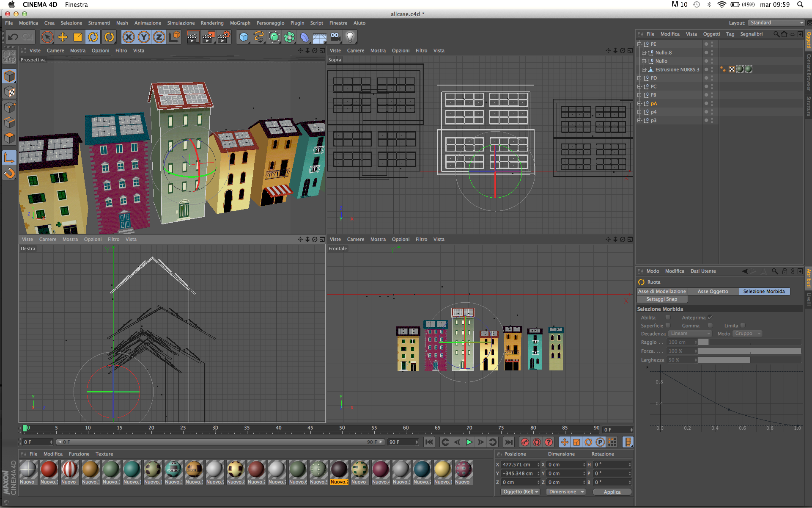This screenshot has width=812, height=508.
Task: Open the Layout Standard dropdown
Action: (x=776, y=23)
